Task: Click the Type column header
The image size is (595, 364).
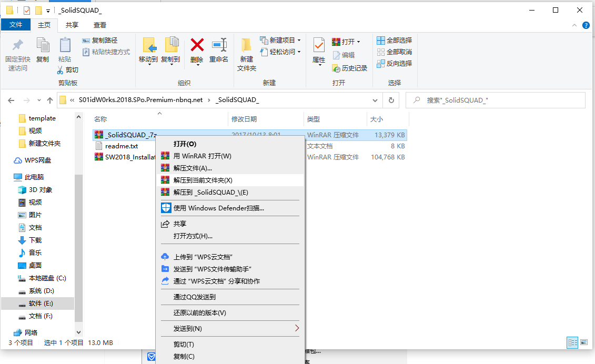Action: 335,119
